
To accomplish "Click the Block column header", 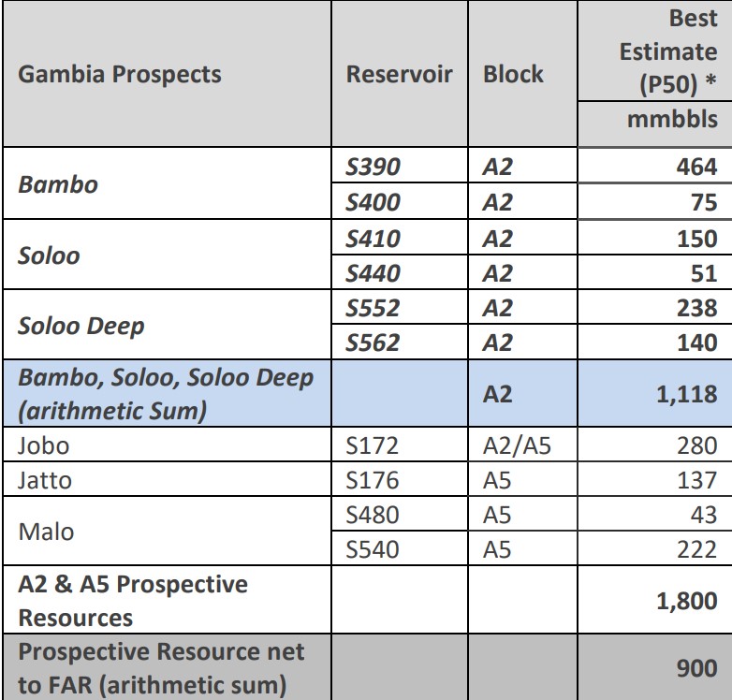I will 513,74.
